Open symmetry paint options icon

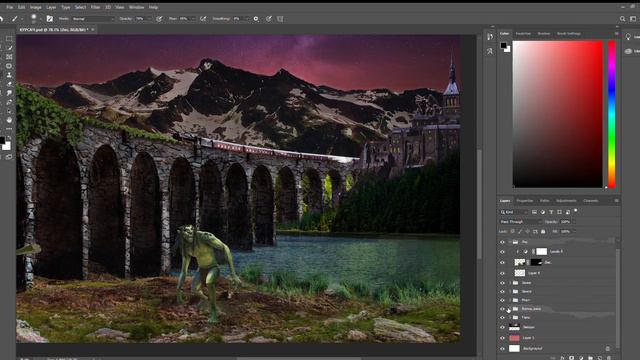click(x=280, y=19)
